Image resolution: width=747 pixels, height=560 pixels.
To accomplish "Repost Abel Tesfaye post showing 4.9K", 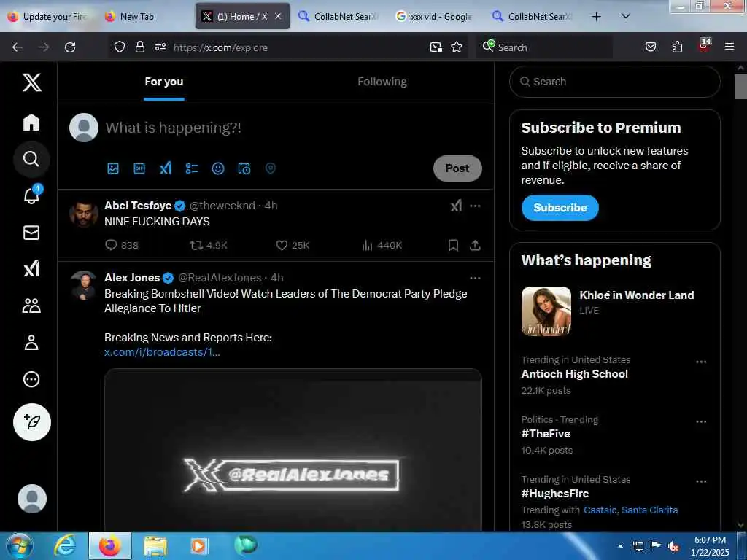I will [208, 245].
